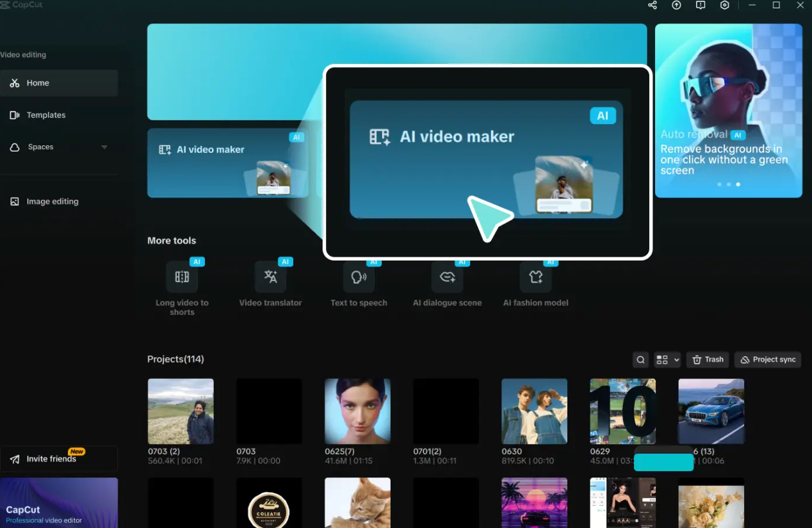Click the share icon in the title bar
812x528 pixels.
pyautogui.click(x=652, y=5)
